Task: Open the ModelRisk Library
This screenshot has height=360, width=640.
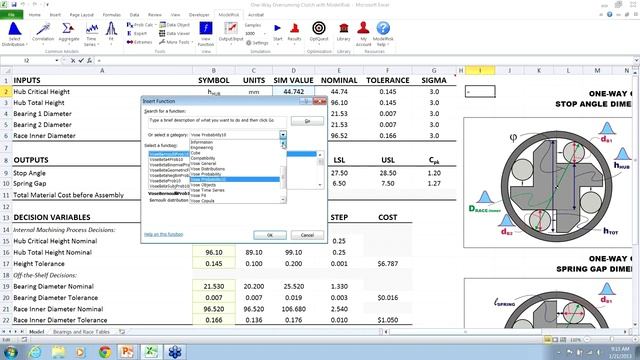Action: pos(344,32)
